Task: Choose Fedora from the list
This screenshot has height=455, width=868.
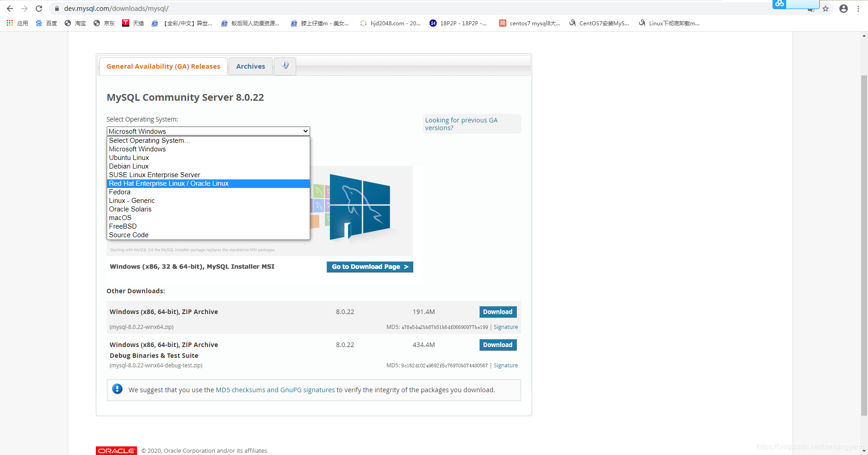Action: (208, 192)
